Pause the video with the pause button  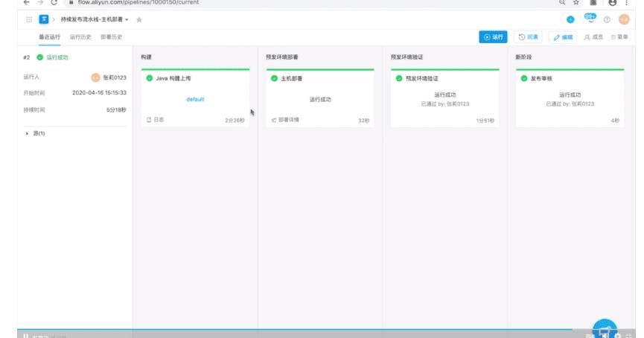25,336
